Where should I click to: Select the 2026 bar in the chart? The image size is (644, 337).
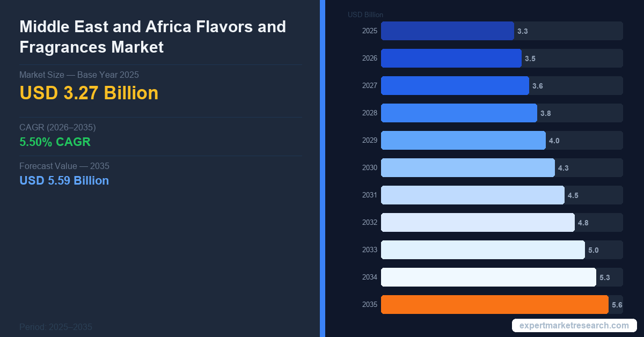pos(451,58)
